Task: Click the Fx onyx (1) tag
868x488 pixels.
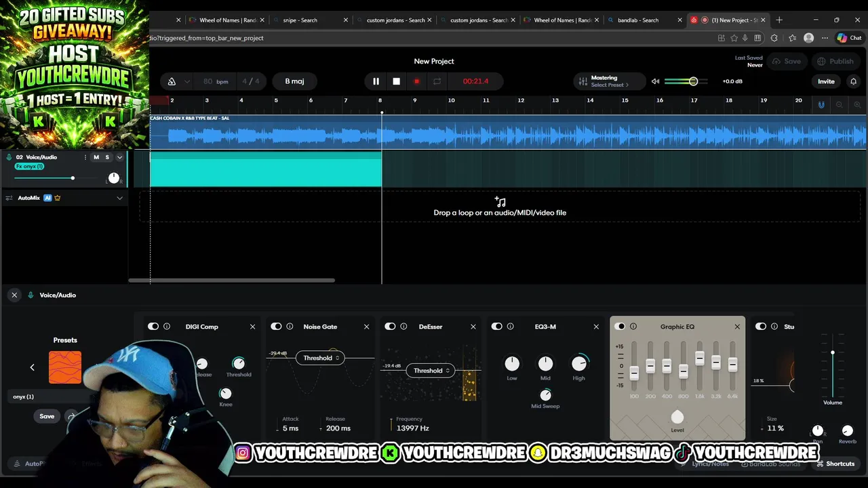Action: click(x=29, y=166)
